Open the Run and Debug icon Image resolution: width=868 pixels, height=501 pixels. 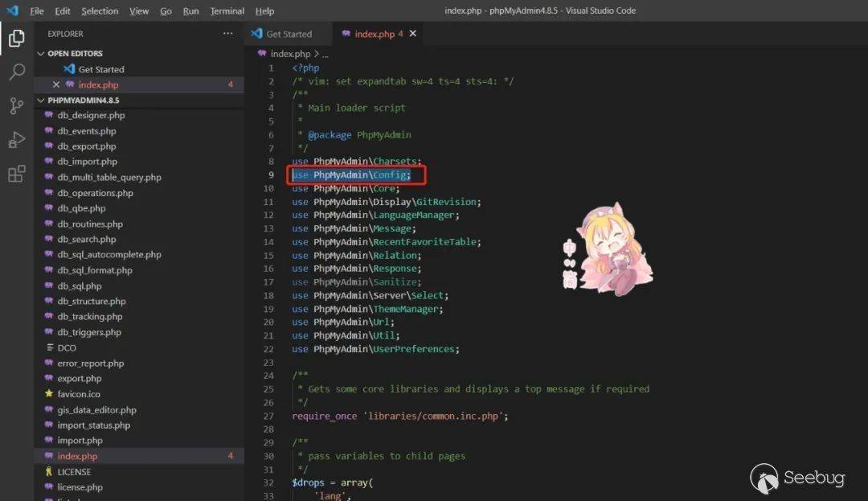click(16, 140)
